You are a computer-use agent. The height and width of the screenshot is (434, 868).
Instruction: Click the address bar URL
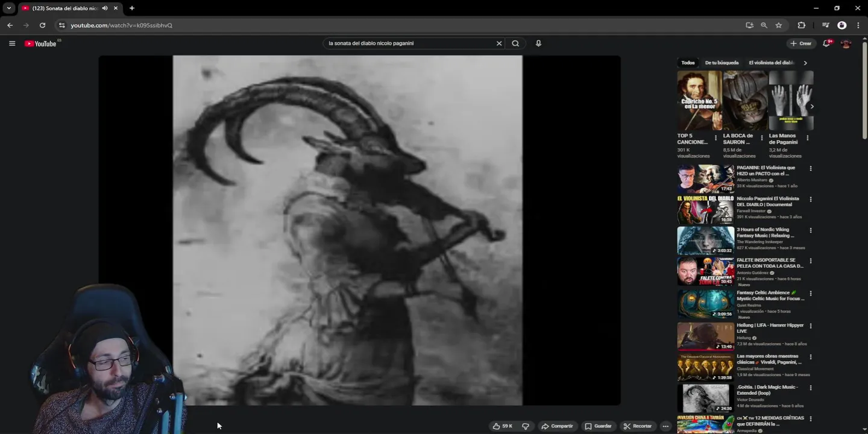click(121, 25)
